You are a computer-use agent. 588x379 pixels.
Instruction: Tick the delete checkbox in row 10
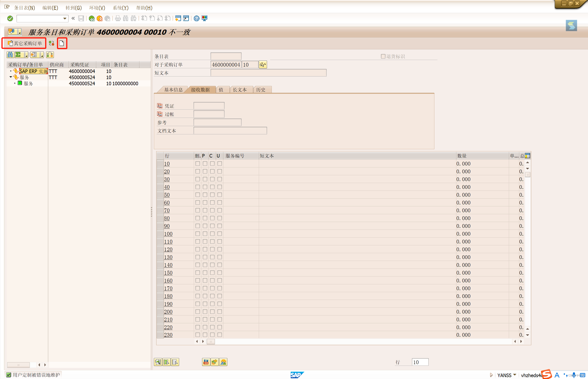198,164
